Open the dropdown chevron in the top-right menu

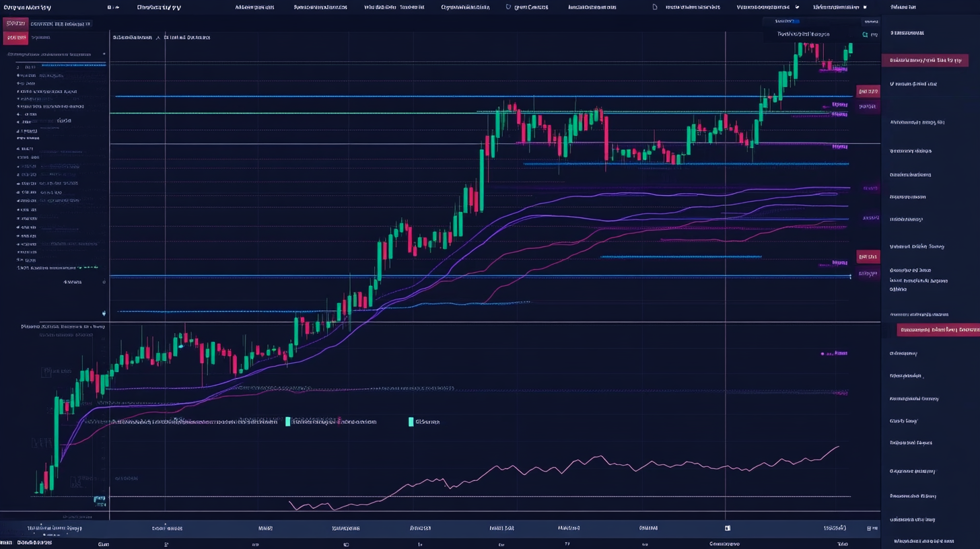[797, 7]
